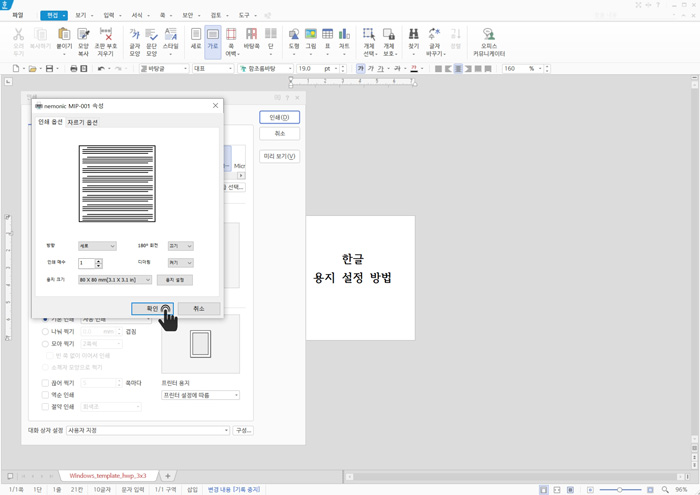
Task: Insert a shape with 도형 icon
Action: 294,34
